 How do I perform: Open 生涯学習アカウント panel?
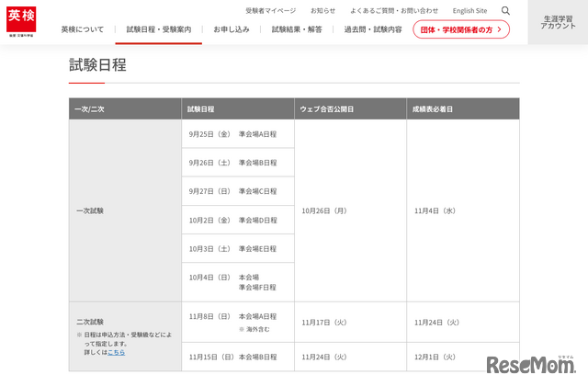pyautogui.click(x=558, y=22)
